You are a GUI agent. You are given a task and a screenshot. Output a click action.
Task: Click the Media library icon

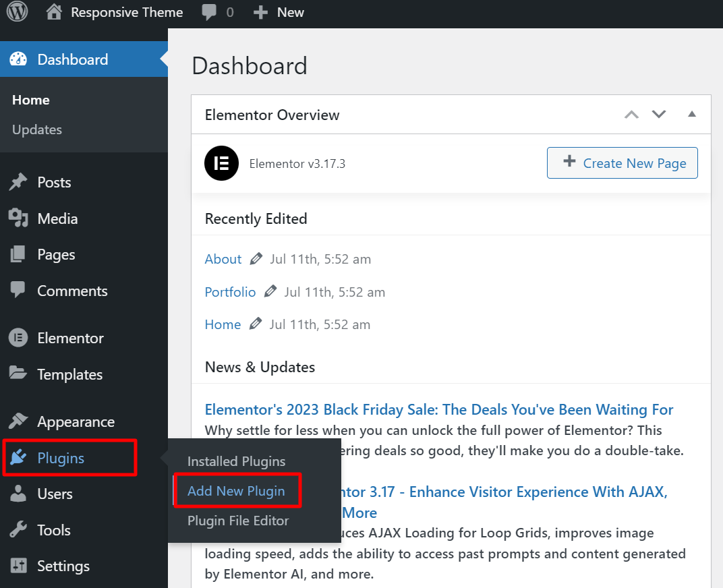18,218
